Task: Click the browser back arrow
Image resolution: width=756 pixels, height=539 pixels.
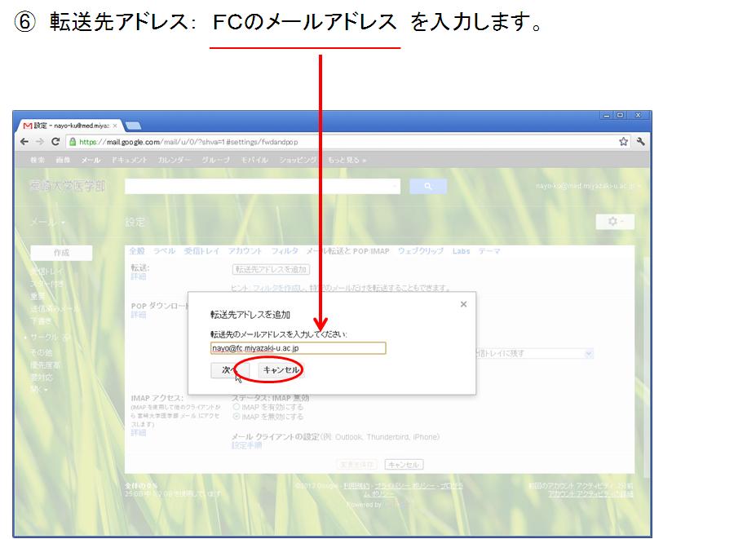Action: [x=24, y=142]
